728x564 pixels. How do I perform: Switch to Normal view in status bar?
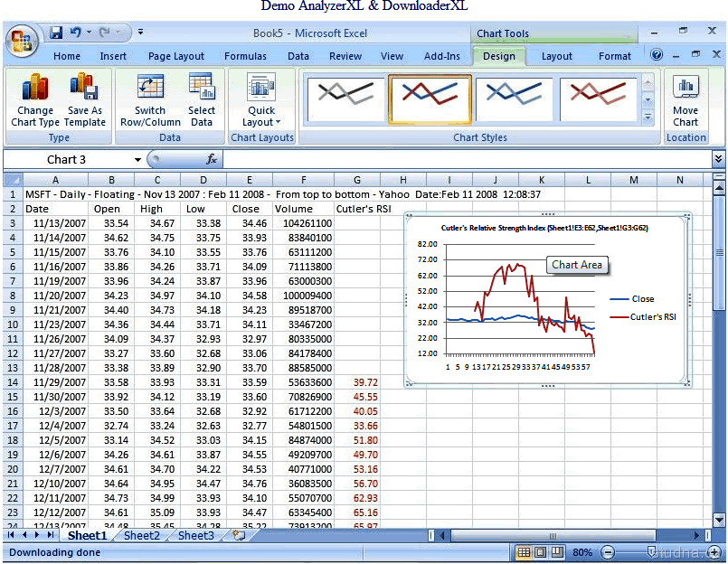524,552
